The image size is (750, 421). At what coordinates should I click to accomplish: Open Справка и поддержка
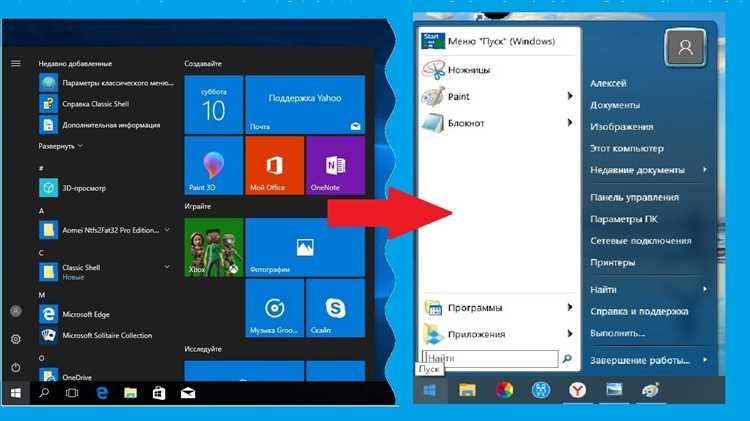(639, 311)
